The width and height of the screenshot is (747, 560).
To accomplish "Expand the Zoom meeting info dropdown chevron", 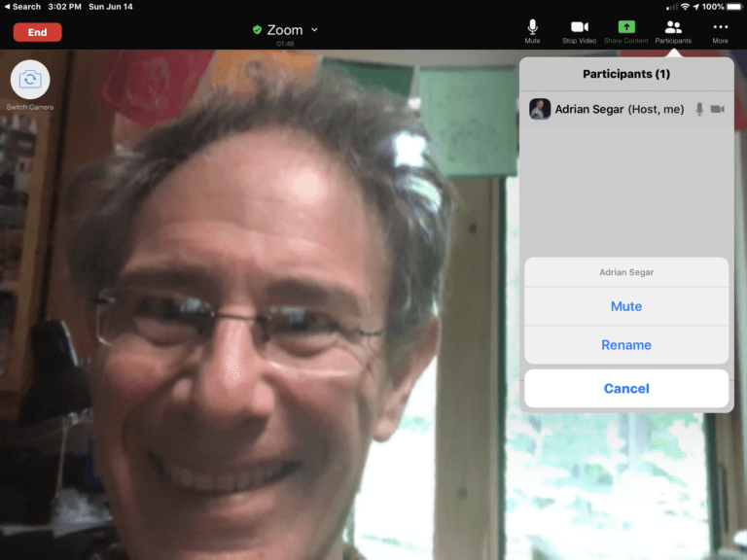I will 314,29.
